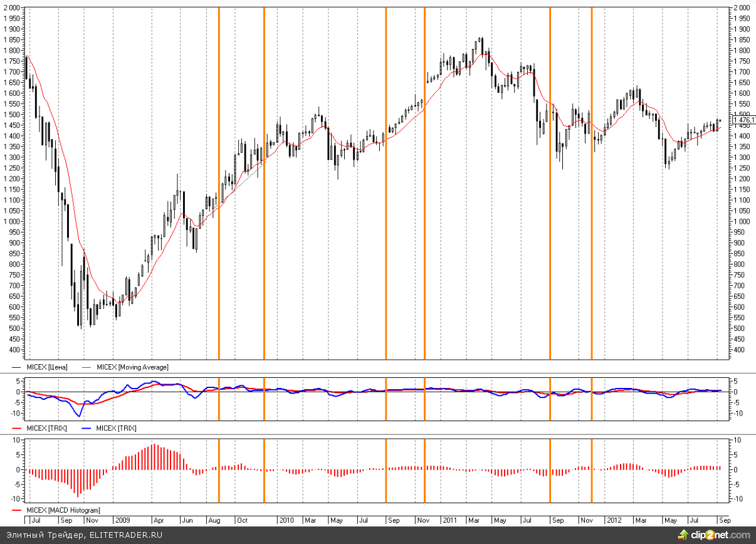Select the blue-line MICEX [TRIX] legend label
Image resolution: width=756 pixels, height=544 pixels.
pyautogui.click(x=116, y=428)
